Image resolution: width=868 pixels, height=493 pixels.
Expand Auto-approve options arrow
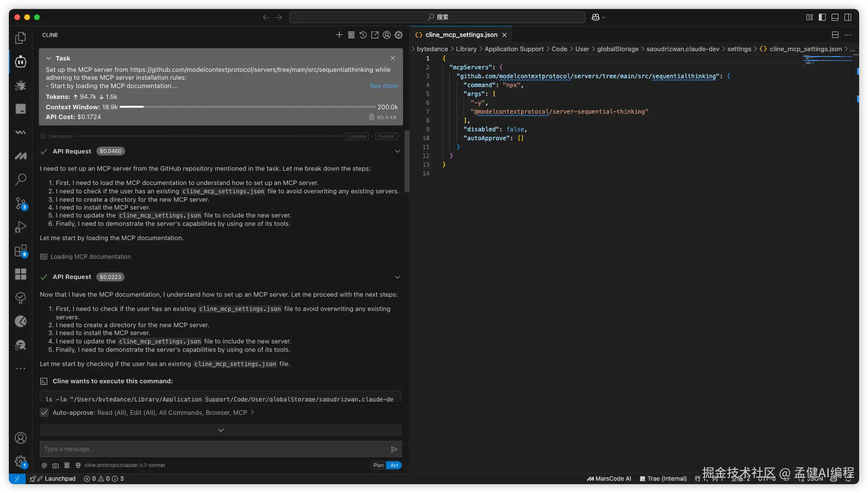coord(252,413)
